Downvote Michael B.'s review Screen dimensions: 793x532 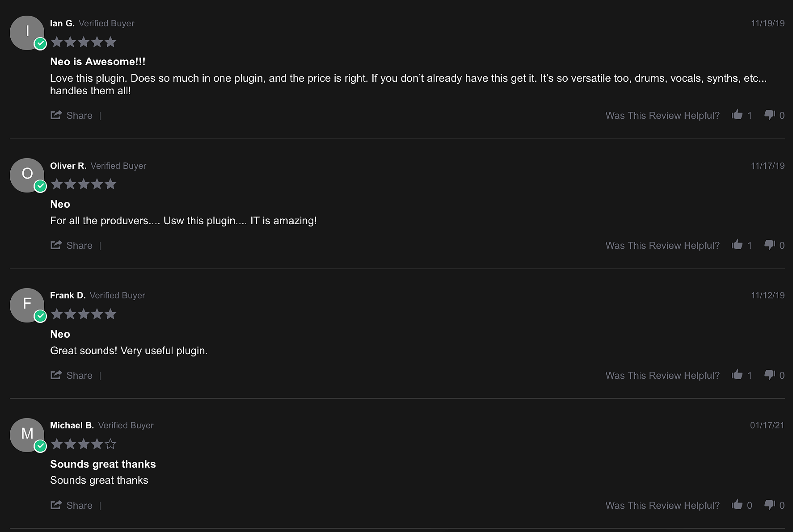point(770,505)
